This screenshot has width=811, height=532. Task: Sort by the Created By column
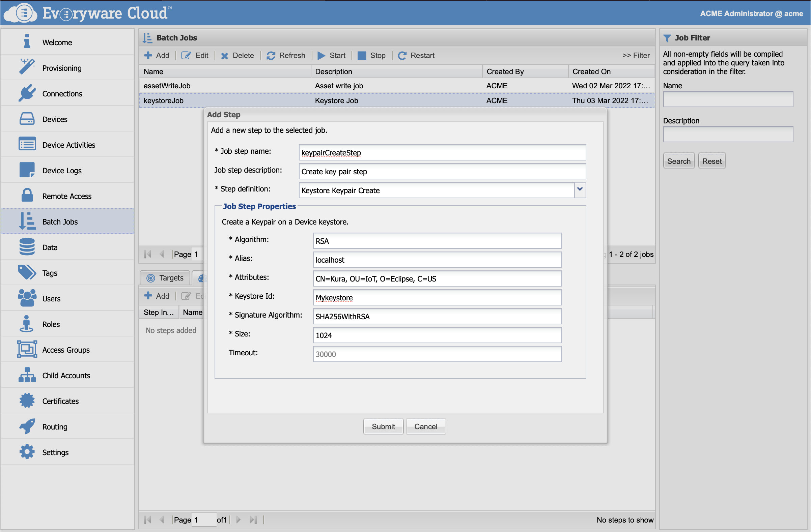pyautogui.click(x=526, y=71)
